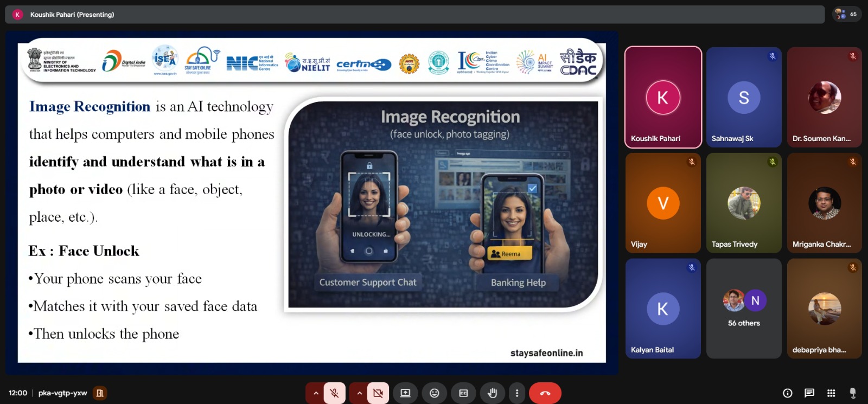Select Koushik Pahari's participant tile
Image resolution: width=868 pixels, height=404 pixels.
663,97
